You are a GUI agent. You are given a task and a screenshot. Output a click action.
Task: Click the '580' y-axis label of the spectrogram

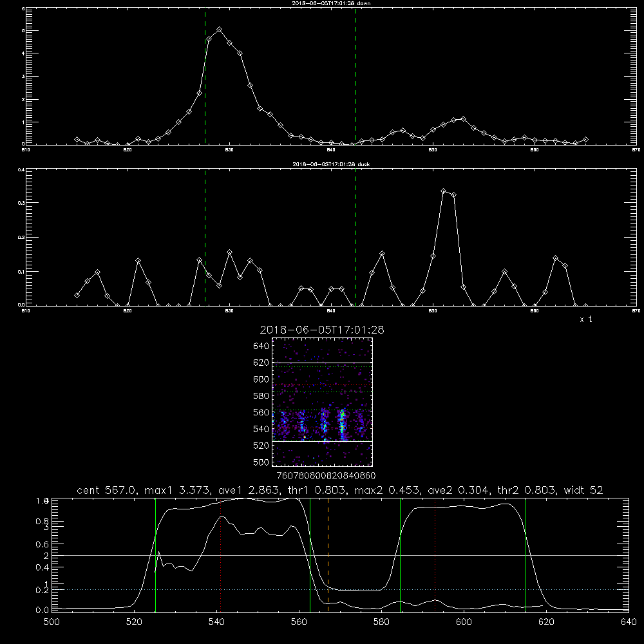pos(261,396)
